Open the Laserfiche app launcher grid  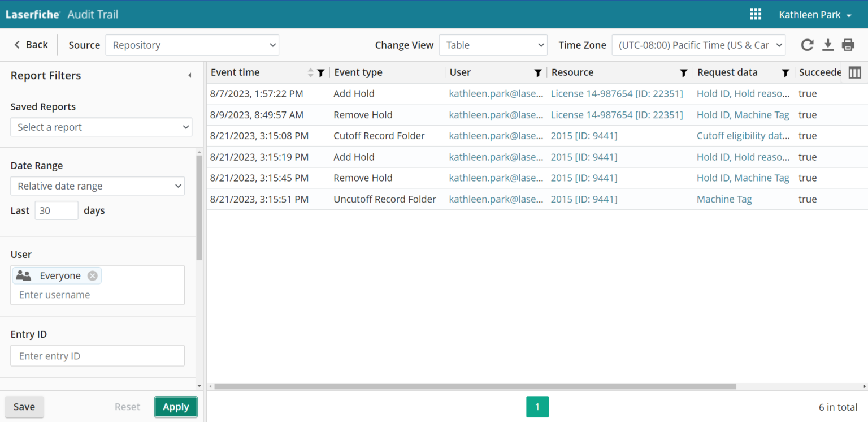click(x=756, y=14)
